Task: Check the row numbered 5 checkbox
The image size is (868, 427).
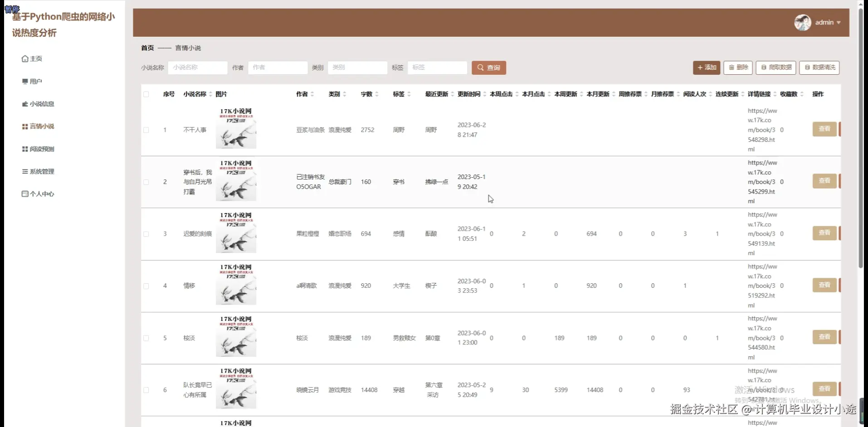Action: 146,338
